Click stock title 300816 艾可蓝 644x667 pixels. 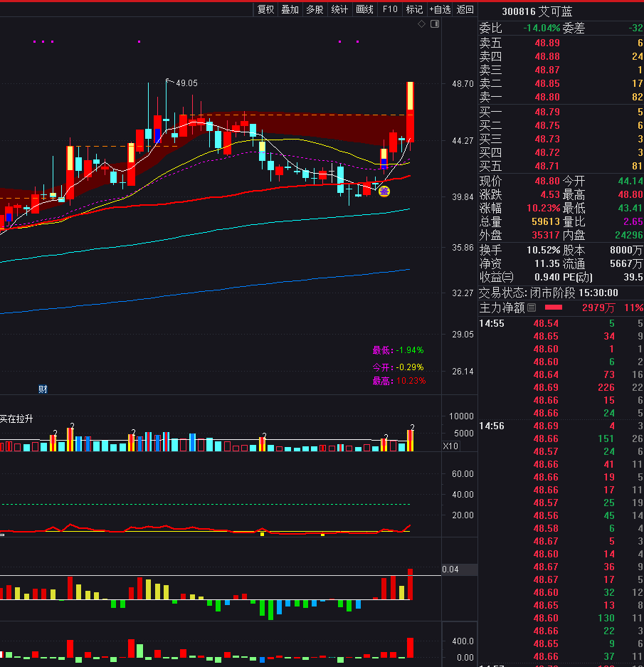coord(537,11)
